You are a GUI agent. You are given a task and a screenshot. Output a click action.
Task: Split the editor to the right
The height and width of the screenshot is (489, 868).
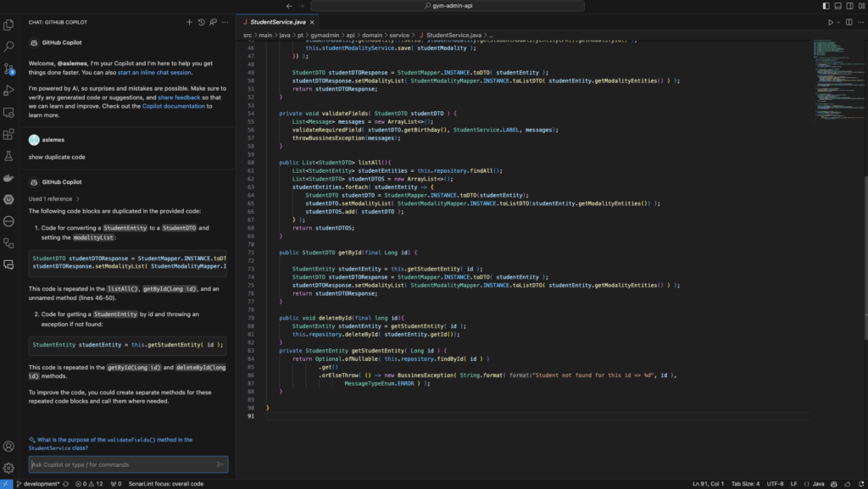(x=849, y=22)
